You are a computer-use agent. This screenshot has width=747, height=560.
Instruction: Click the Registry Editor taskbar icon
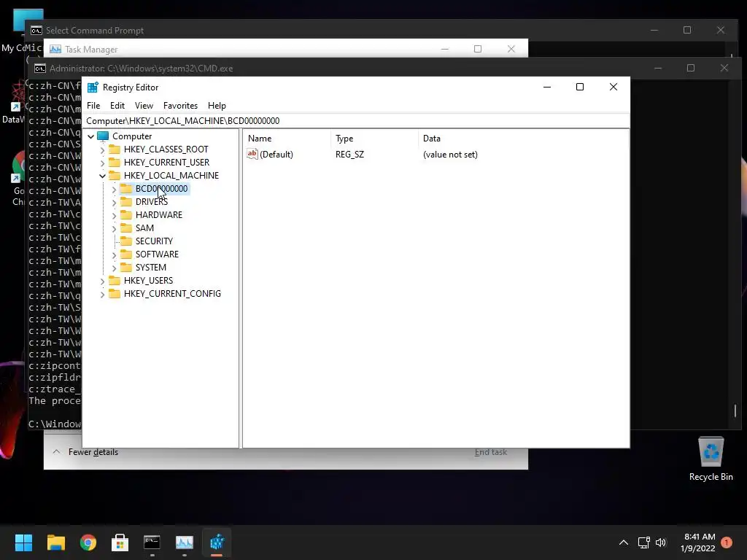coord(217,542)
